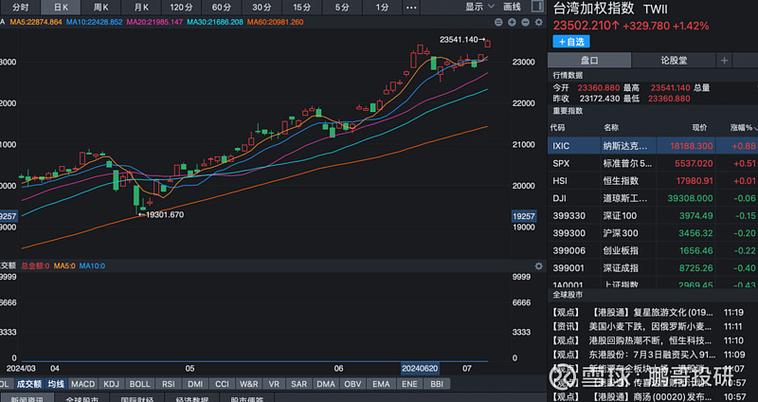Enable the VR indicator

pos(274,384)
